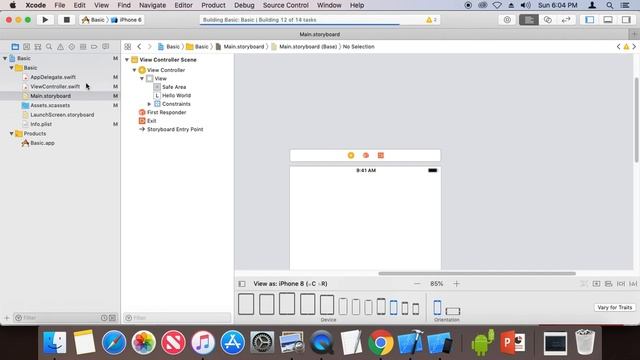Click the canvas horizontal scrollbar

pyautogui.click(x=477, y=273)
